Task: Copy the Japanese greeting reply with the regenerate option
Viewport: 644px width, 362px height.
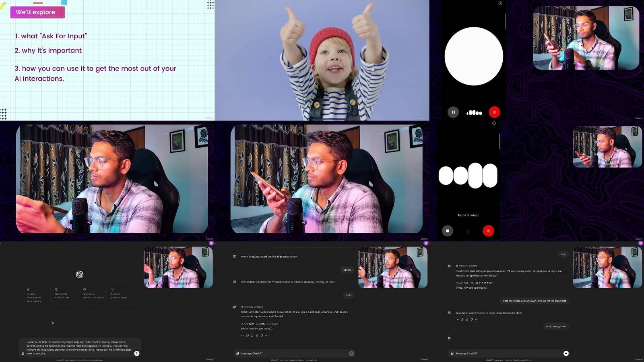Action: click(x=247, y=335)
